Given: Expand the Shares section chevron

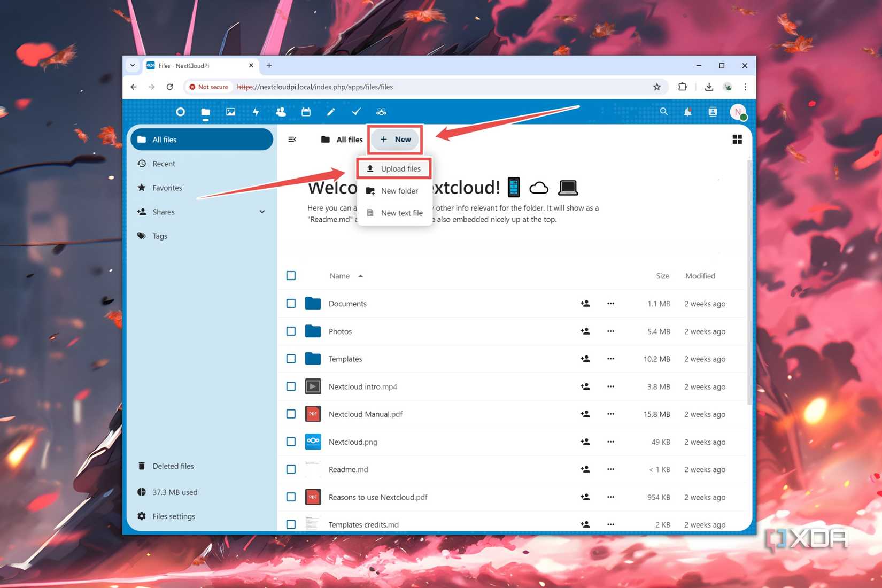Looking at the screenshot, I should 262,212.
